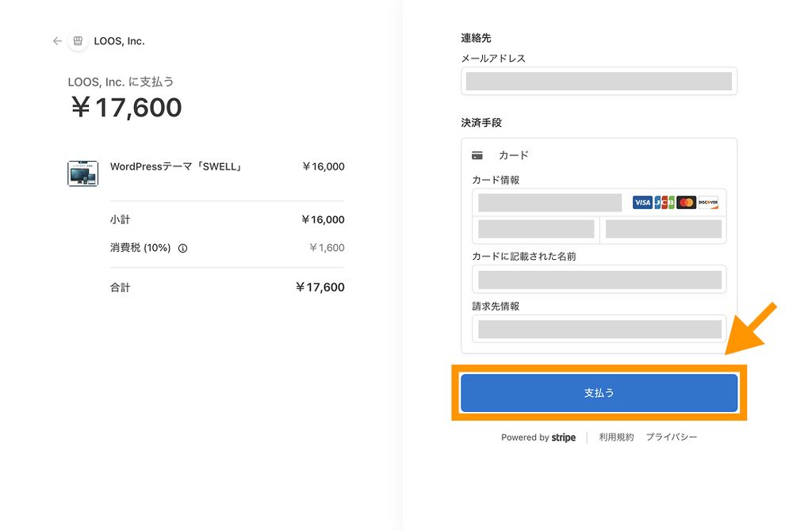Focus the card expiry date field

pos(536,229)
